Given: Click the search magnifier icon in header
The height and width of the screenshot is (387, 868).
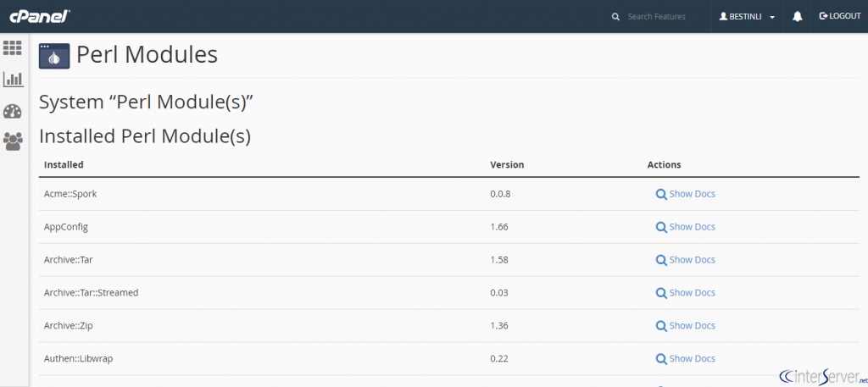Looking at the screenshot, I should coord(615,17).
